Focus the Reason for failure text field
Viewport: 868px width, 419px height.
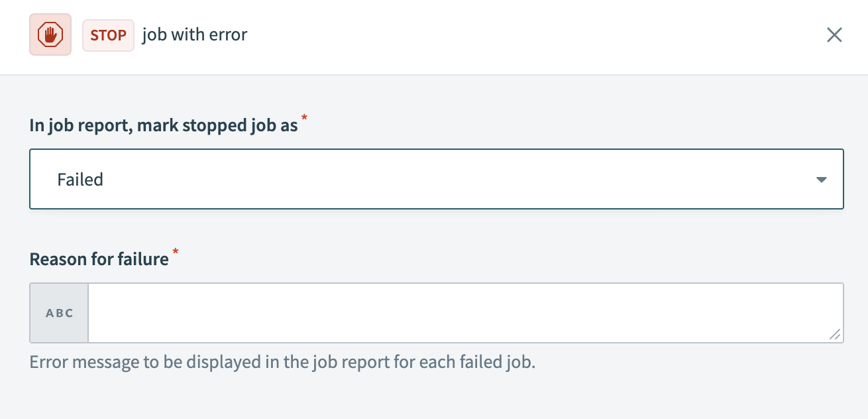465,313
